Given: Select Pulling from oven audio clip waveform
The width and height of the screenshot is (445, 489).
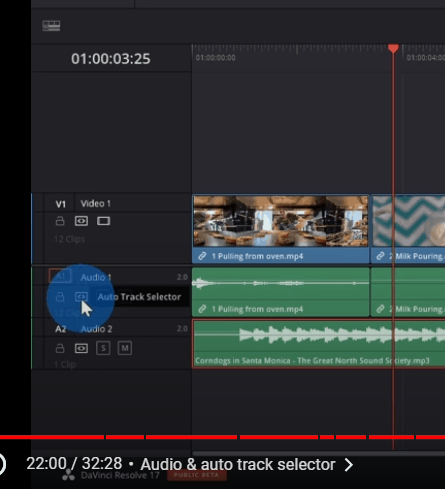Looking at the screenshot, I should click(x=281, y=283).
